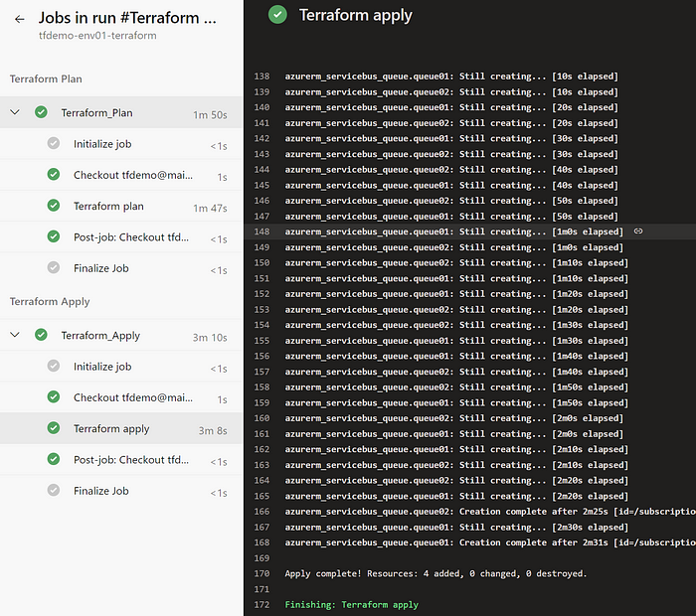Click green check icon of Apply's Checkout step
The image size is (696, 616).
coord(54,396)
